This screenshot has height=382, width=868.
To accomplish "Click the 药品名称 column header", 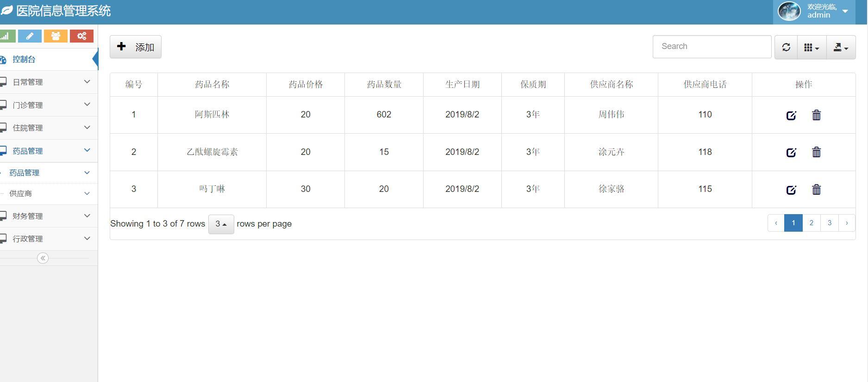I will (212, 85).
